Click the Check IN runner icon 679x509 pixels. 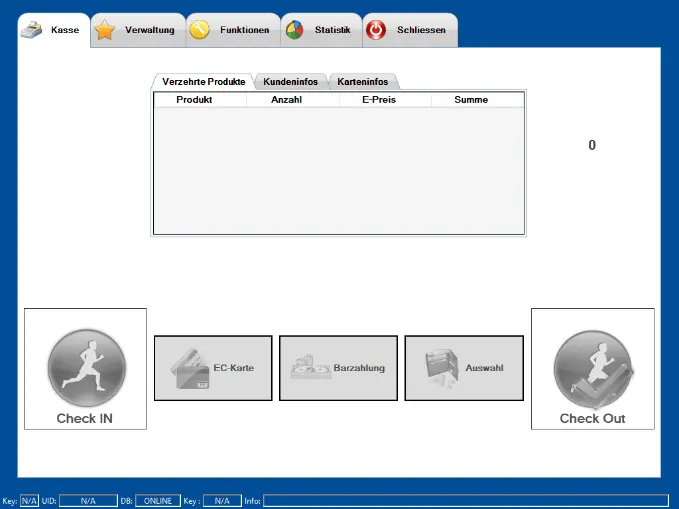pyautogui.click(x=86, y=367)
